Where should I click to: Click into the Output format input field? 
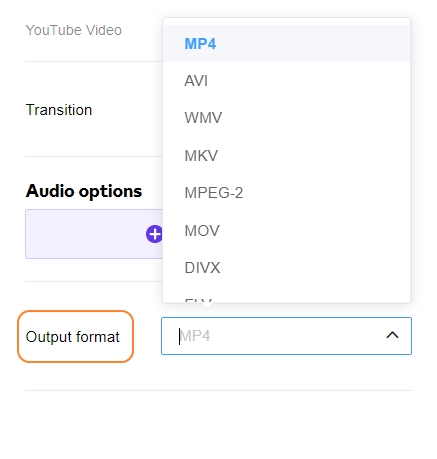[286, 336]
